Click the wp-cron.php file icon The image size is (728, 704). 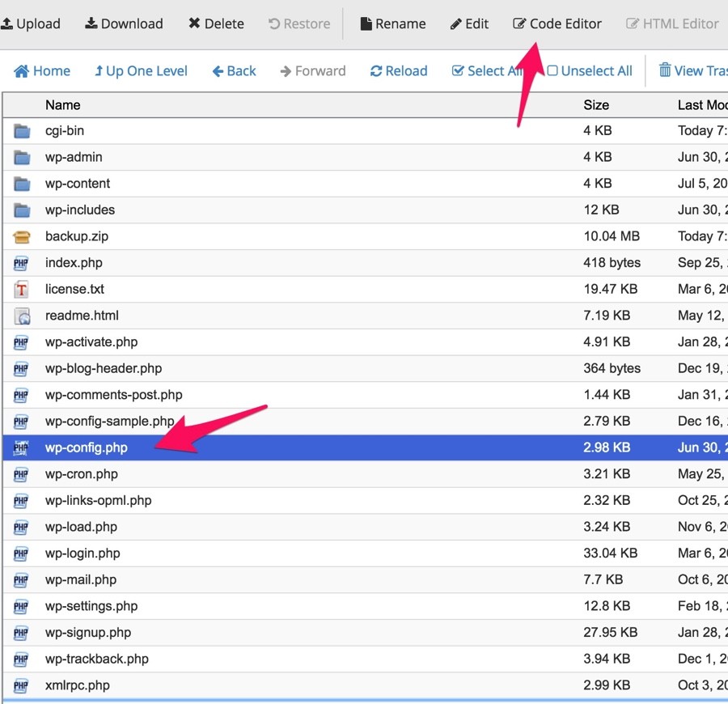click(x=21, y=475)
